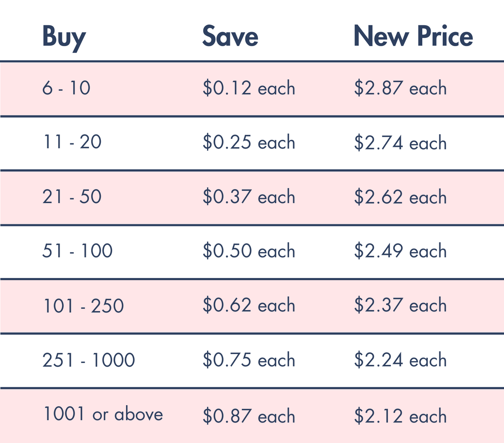504x443 pixels.
Task: Select the "$2.37 each" price cell
Action: 400,305
